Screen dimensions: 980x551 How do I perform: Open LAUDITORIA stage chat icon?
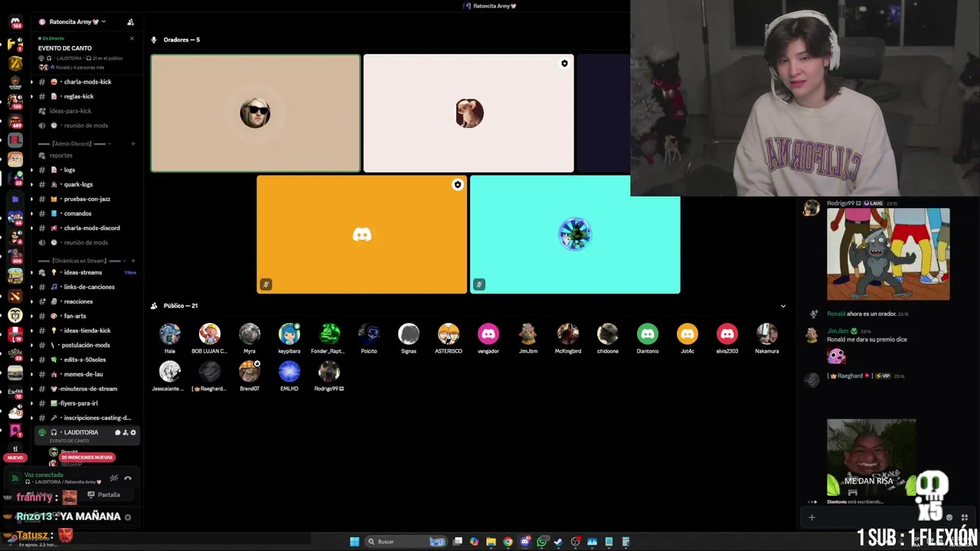(x=117, y=432)
